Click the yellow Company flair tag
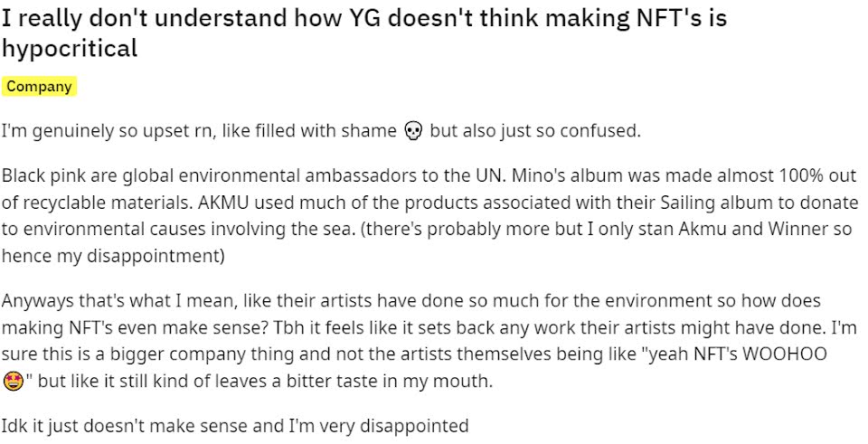 coord(39,87)
